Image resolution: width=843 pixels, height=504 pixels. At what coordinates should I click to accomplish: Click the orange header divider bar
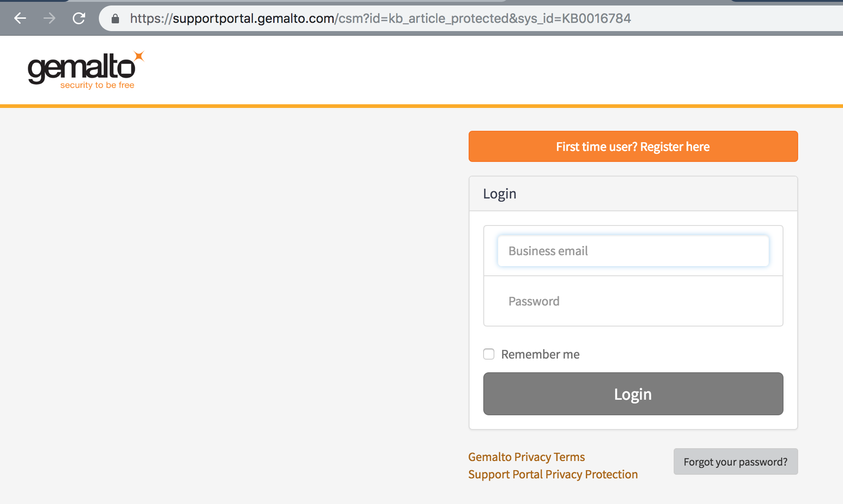point(421,106)
